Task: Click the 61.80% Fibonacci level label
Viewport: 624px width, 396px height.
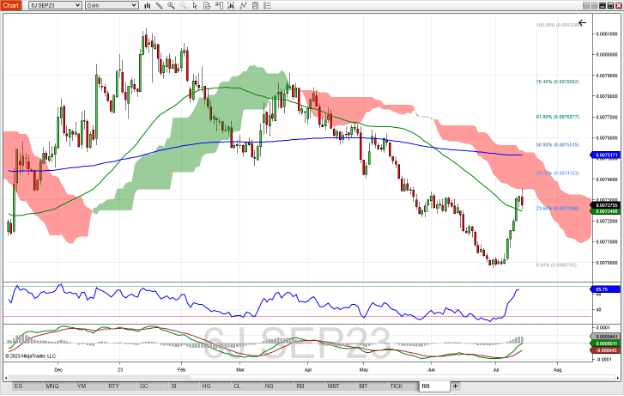Action: 558,117
